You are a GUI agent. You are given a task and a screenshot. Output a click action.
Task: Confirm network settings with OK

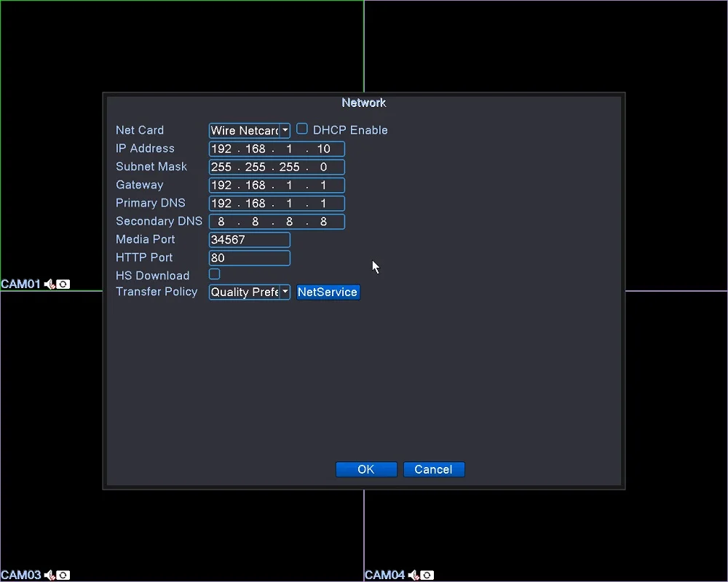[366, 469]
